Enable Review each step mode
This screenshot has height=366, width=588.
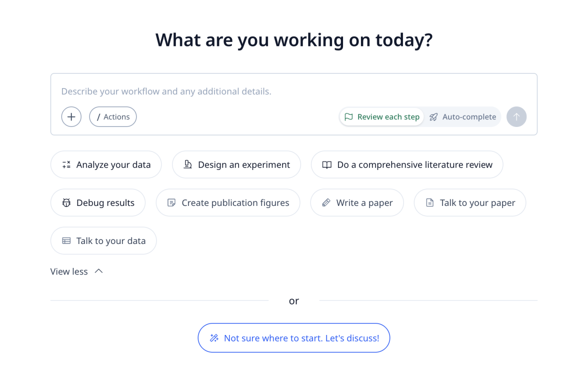pyautogui.click(x=382, y=117)
